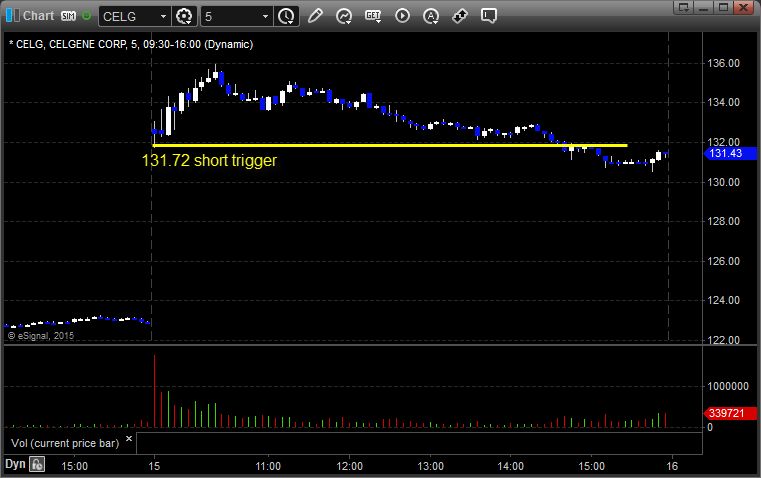This screenshot has height=478, width=761.
Task: Click the blue window link indicator bars
Action: point(13,16)
